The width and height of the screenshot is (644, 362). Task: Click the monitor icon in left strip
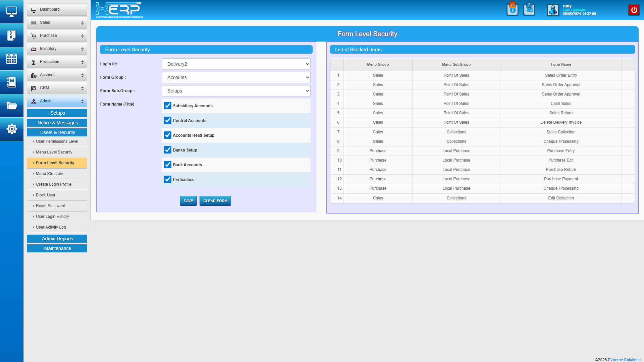point(11,12)
